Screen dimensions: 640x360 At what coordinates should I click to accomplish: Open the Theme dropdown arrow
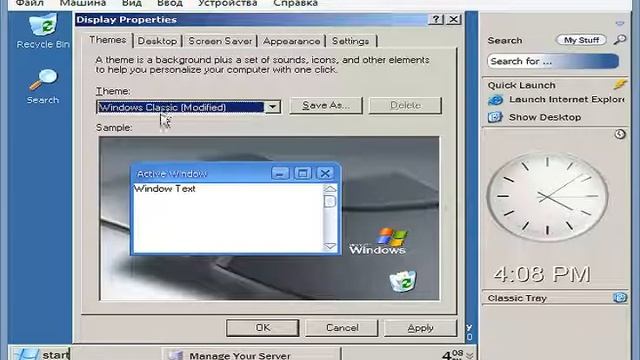(272, 107)
